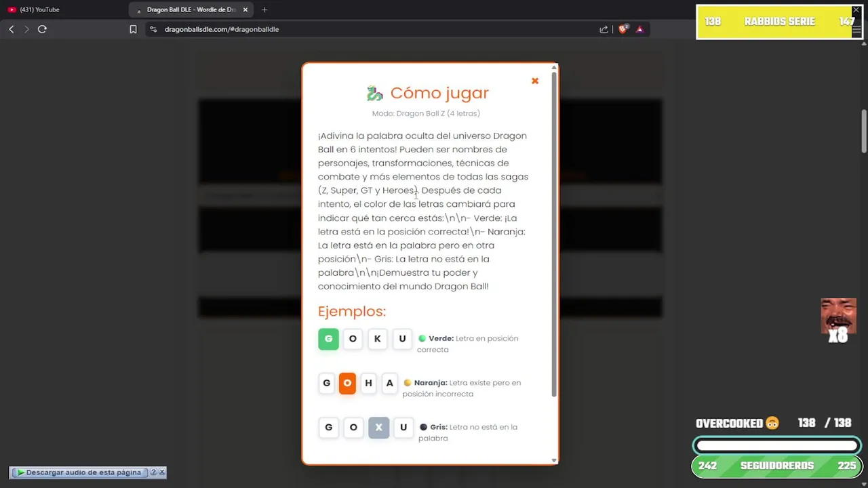Screen dimensions: 868x488
Task: Click the green Verde color dot
Action: point(422,338)
